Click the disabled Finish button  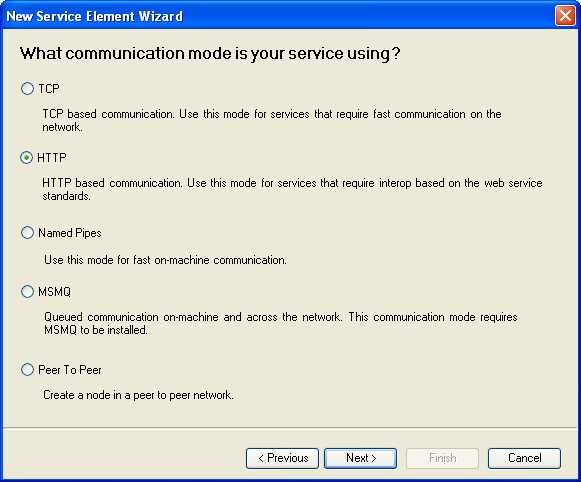[442, 458]
